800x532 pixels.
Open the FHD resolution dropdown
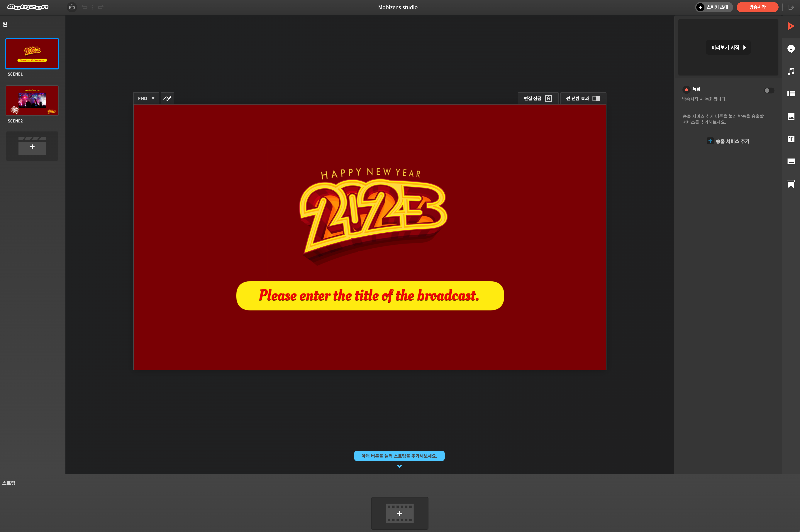(x=146, y=98)
